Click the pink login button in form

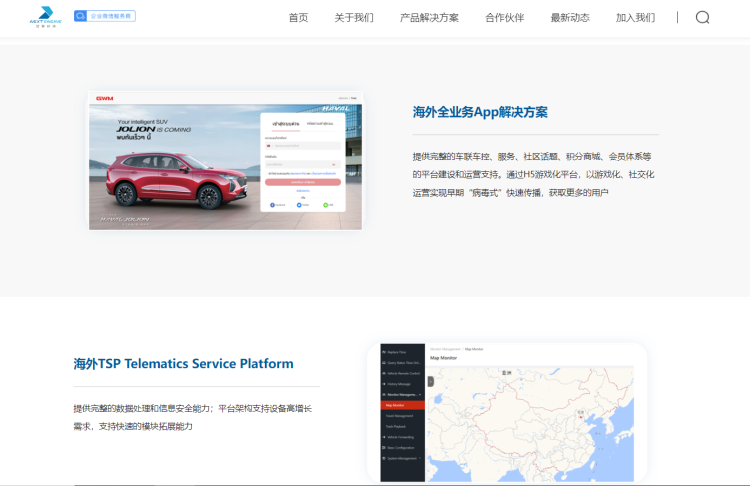coord(302,182)
